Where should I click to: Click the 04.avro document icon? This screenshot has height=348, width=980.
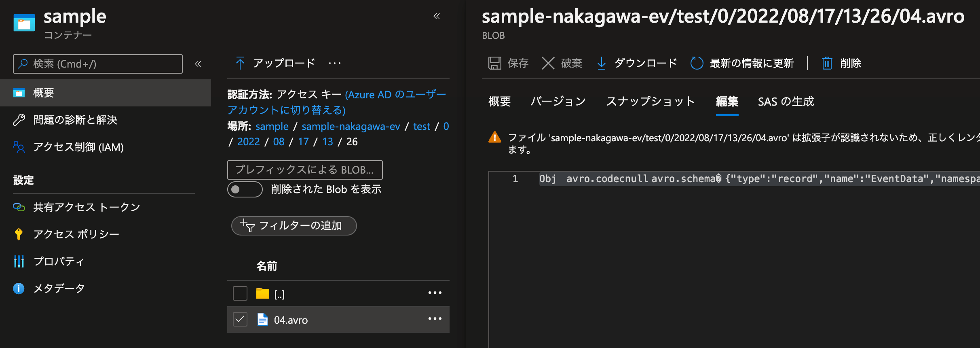point(263,319)
